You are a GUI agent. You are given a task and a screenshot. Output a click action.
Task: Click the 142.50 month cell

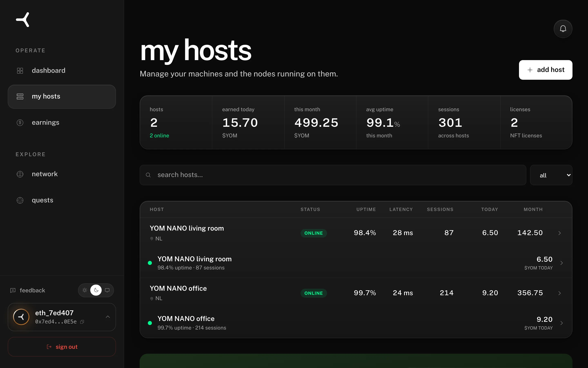click(530, 233)
